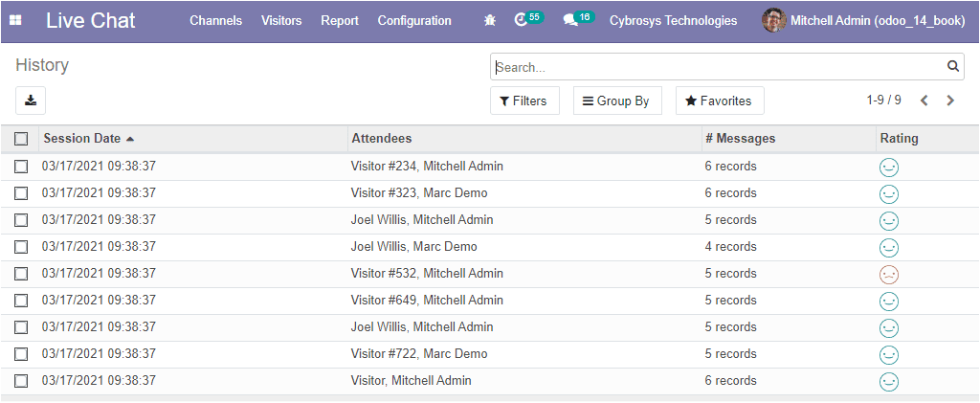980x403 pixels.
Task: Click the unhappy rating face for Visitor #532
Action: coord(888,275)
